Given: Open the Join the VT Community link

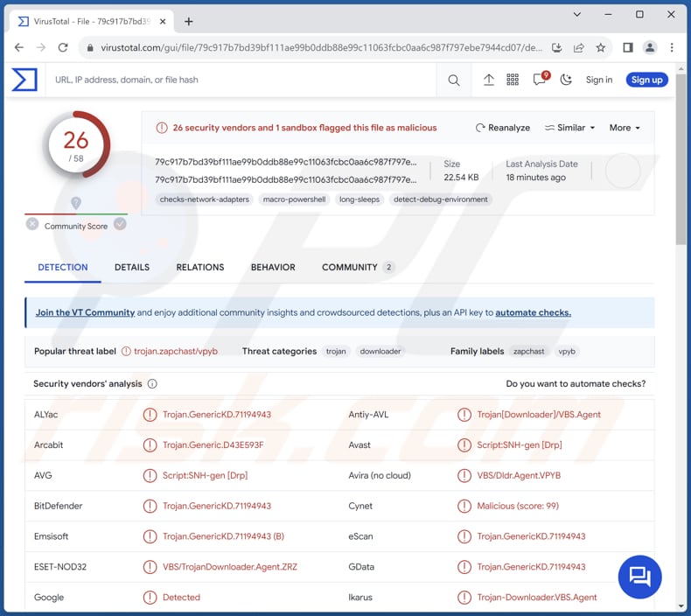Looking at the screenshot, I should pos(85,312).
